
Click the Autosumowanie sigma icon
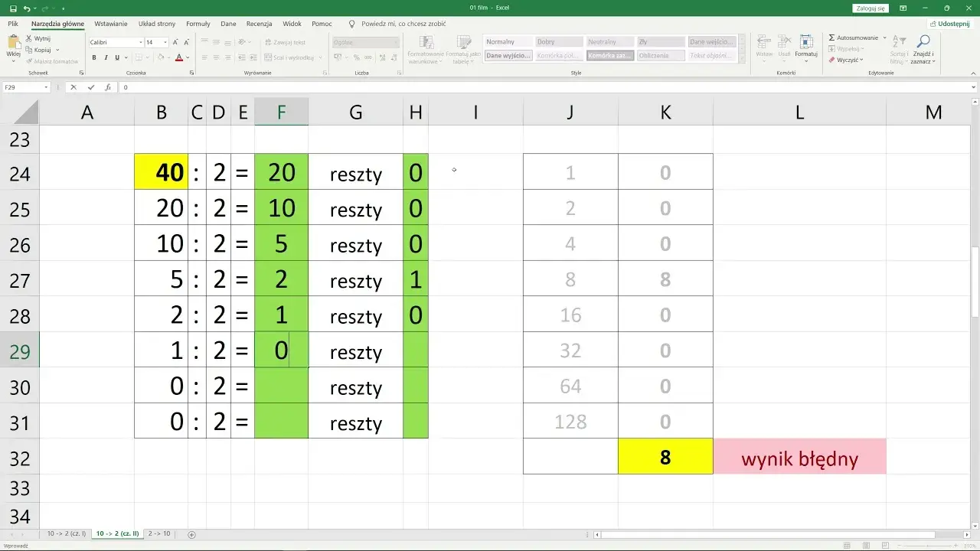coord(831,37)
